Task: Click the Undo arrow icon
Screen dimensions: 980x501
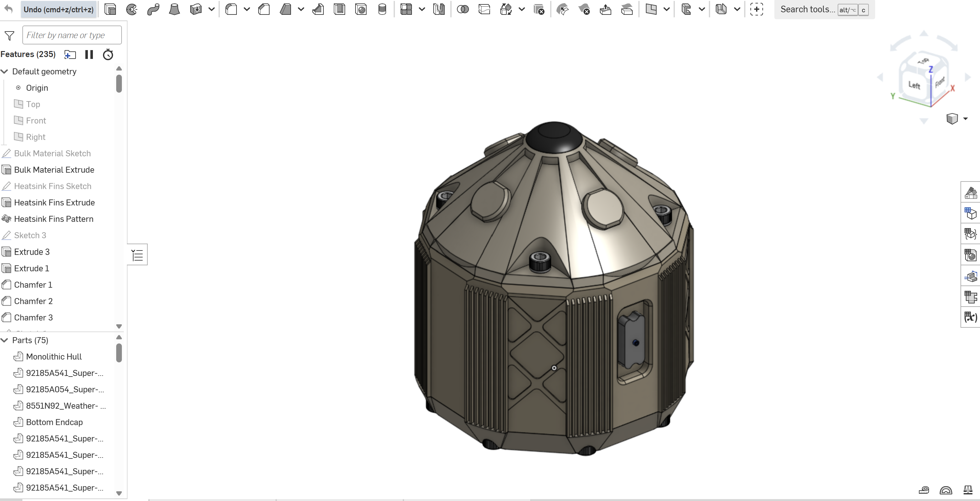Action: coord(9,9)
